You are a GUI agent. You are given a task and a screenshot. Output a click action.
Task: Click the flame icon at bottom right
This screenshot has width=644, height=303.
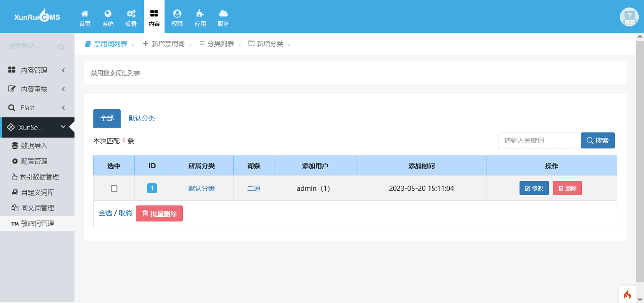click(x=627, y=295)
